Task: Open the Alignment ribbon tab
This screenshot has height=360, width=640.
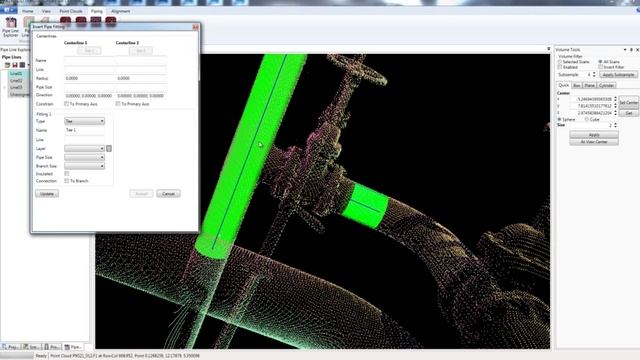Action: pyautogui.click(x=121, y=11)
